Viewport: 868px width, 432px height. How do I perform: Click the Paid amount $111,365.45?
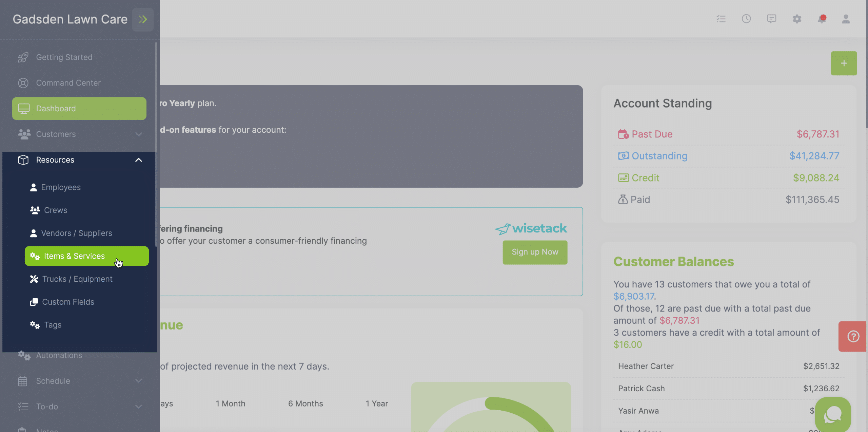(812, 200)
